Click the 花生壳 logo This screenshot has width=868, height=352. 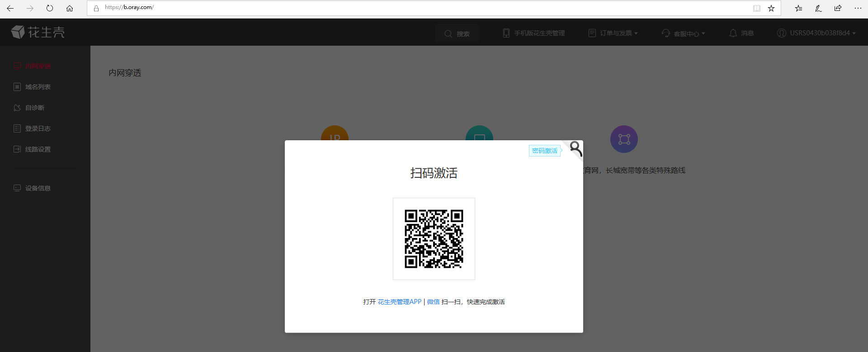38,32
